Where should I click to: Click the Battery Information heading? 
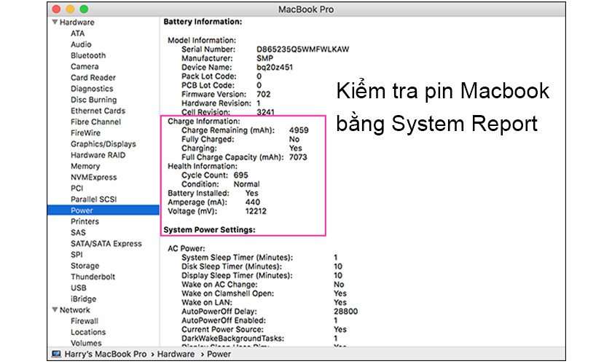(x=203, y=21)
